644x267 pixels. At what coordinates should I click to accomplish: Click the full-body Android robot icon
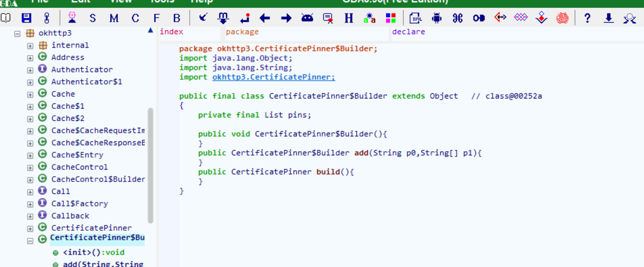(x=437, y=18)
